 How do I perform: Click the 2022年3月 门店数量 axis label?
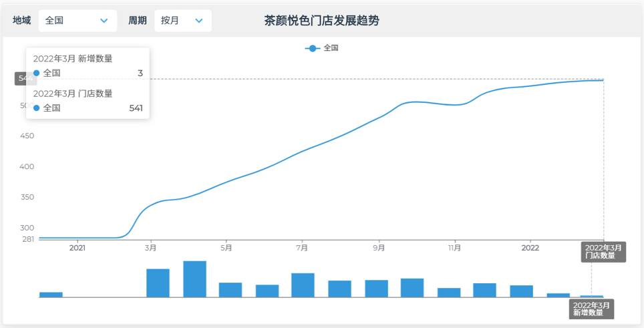click(x=603, y=252)
